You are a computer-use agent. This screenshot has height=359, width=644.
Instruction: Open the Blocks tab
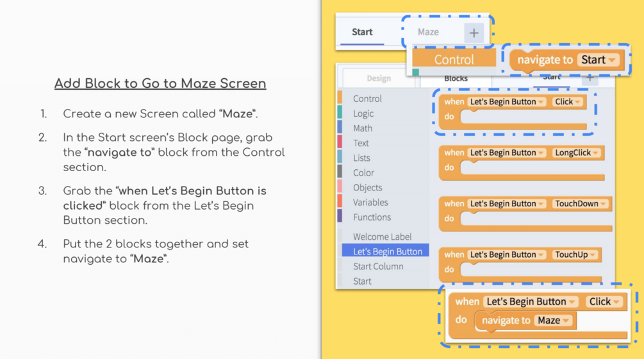click(x=456, y=78)
